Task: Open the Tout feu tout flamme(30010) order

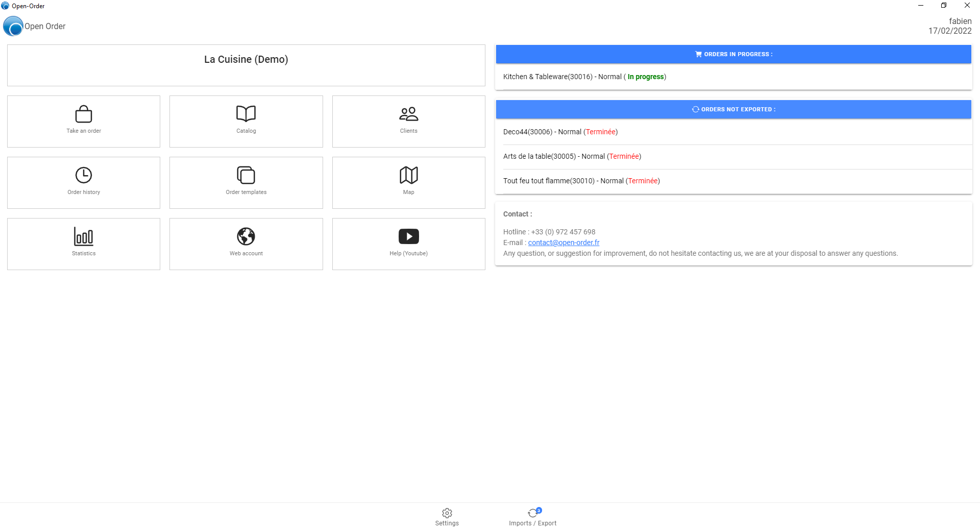Action: [733, 181]
